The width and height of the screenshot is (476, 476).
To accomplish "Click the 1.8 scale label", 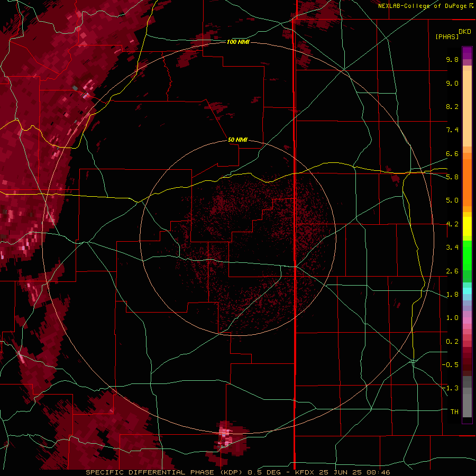I will [x=452, y=295].
